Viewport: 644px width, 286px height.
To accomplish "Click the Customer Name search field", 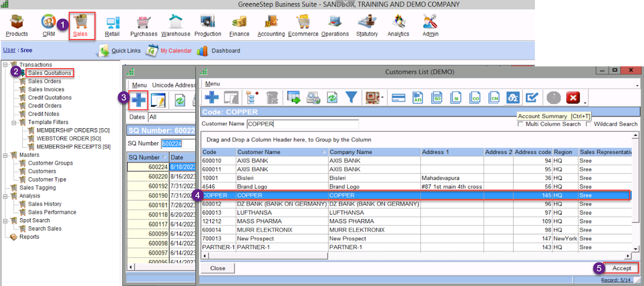I will pyautogui.click(x=302, y=124).
